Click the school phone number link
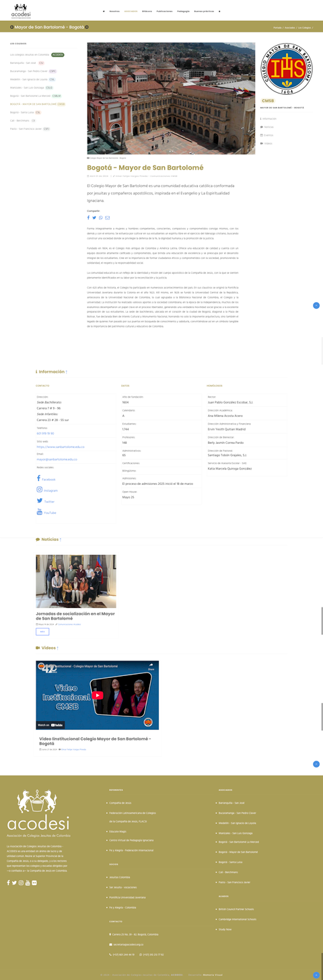This screenshot has width=323, height=980. 45,434
